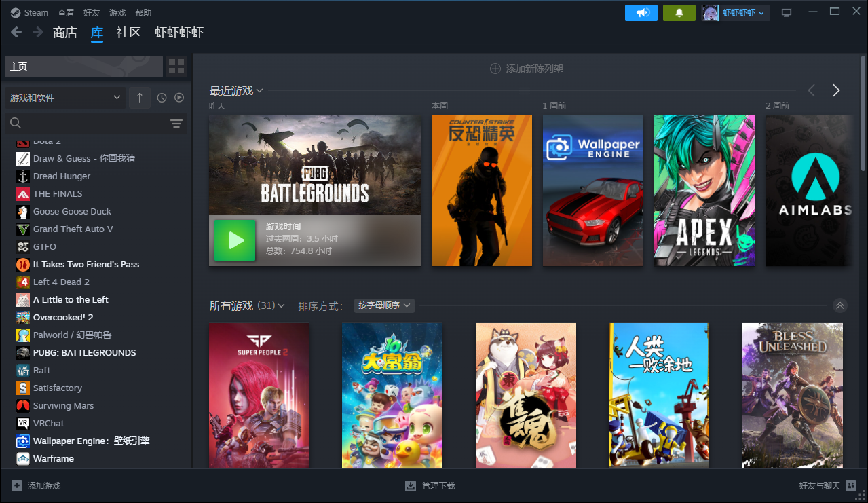Click Left 4 Dead 2 icon
Viewport: 868px width, 503px height.
(x=23, y=282)
